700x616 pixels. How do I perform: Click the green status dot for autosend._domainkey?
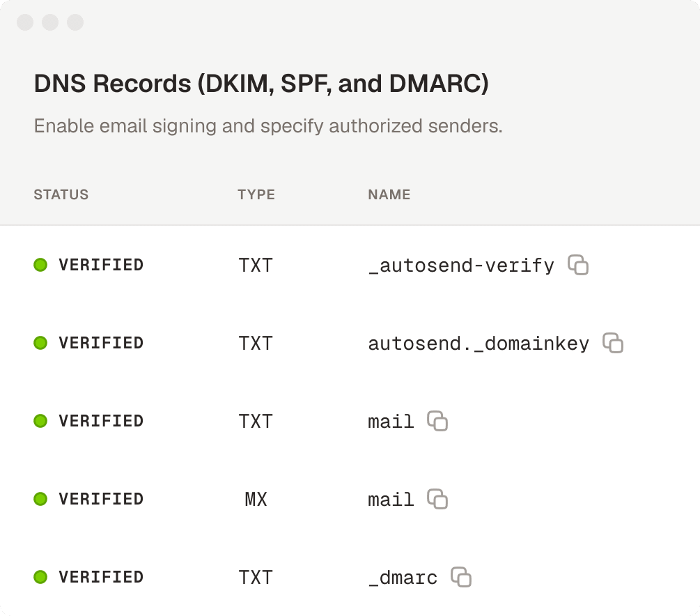click(x=40, y=343)
